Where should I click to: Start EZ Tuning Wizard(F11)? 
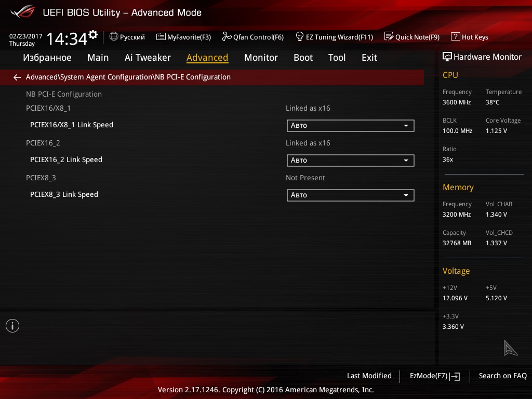tap(335, 37)
